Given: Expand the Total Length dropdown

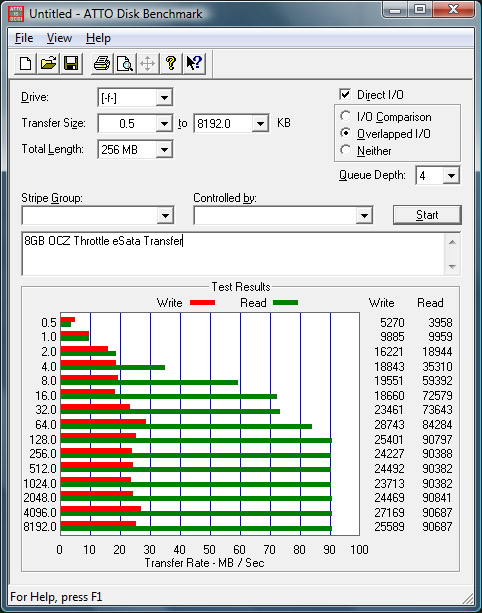Looking at the screenshot, I should coord(164,149).
